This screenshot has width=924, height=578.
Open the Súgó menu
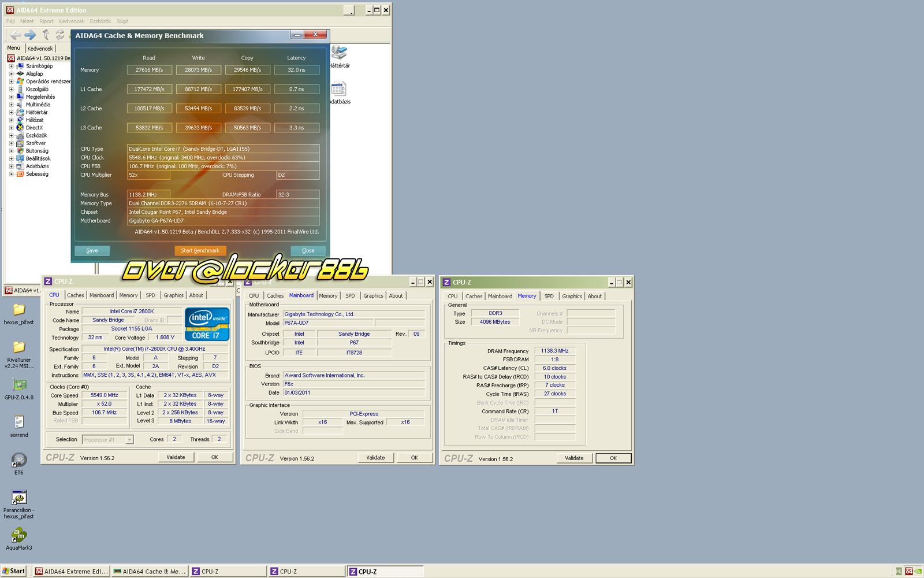pos(122,21)
